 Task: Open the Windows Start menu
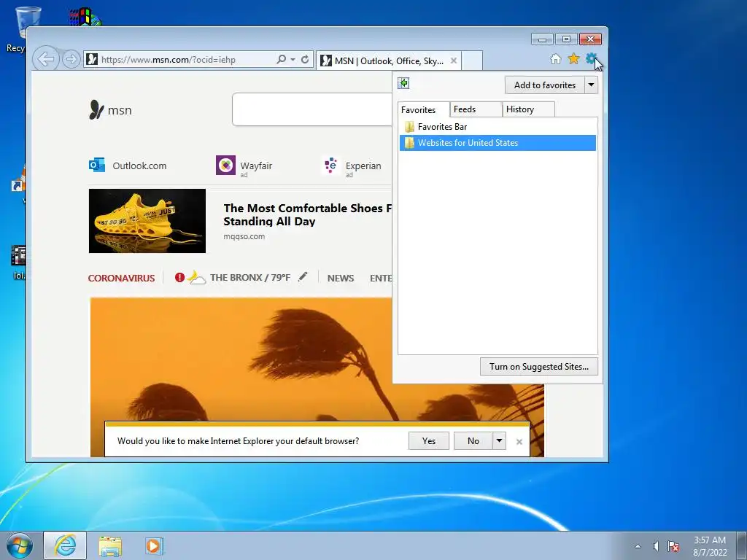point(20,545)
